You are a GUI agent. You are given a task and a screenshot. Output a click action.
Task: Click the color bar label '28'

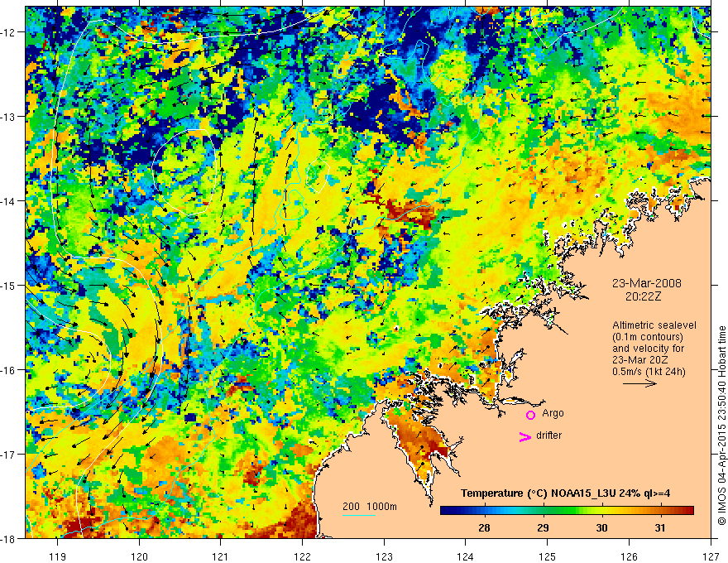[484, 528]
